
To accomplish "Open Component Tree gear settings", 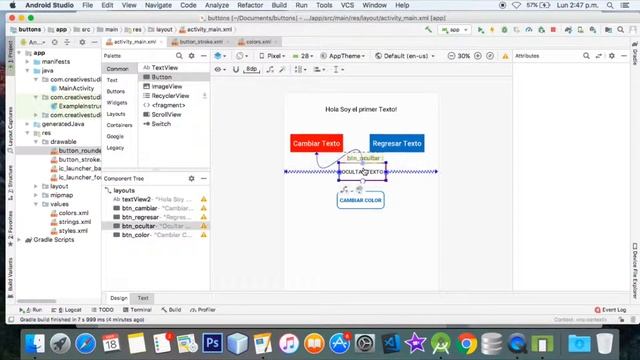I will click(191, 178).
